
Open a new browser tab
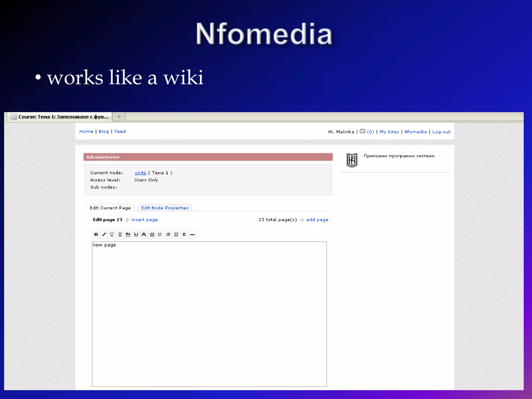pos(119,117)
